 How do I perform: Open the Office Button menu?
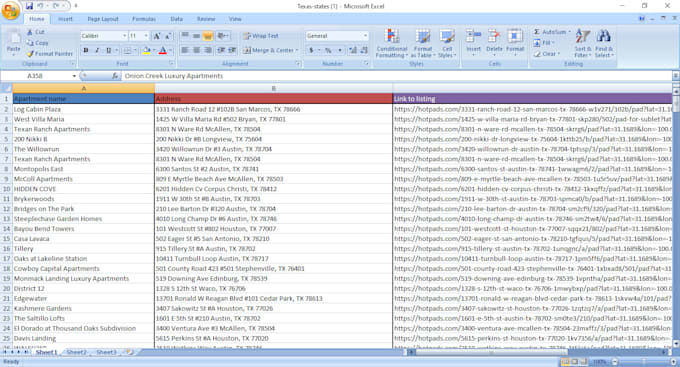10,10
